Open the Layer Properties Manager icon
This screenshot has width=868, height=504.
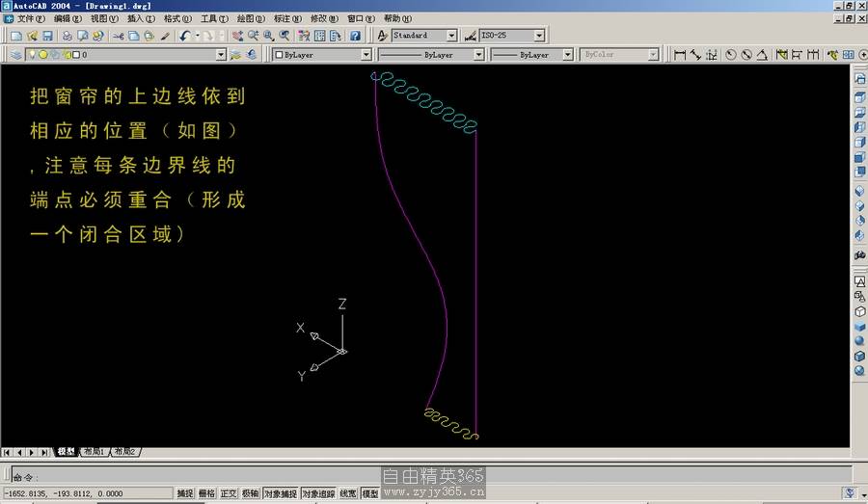click(16, 55)
